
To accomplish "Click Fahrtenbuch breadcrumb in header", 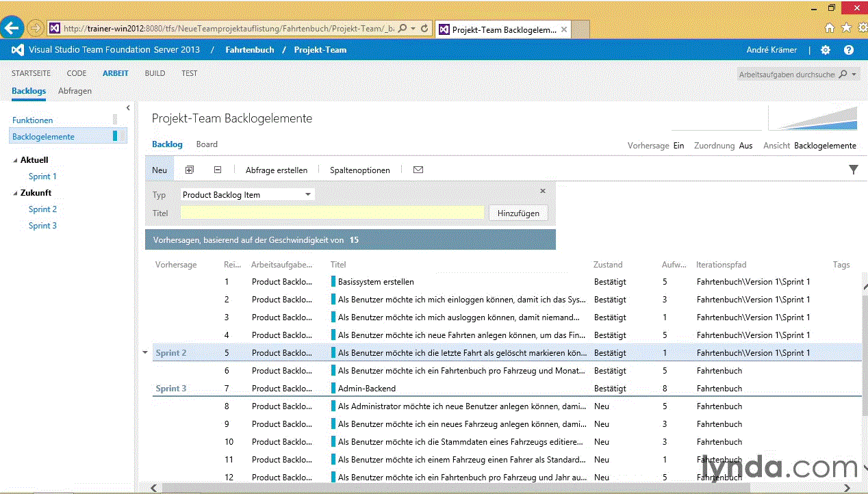I will tap(250, 50).
